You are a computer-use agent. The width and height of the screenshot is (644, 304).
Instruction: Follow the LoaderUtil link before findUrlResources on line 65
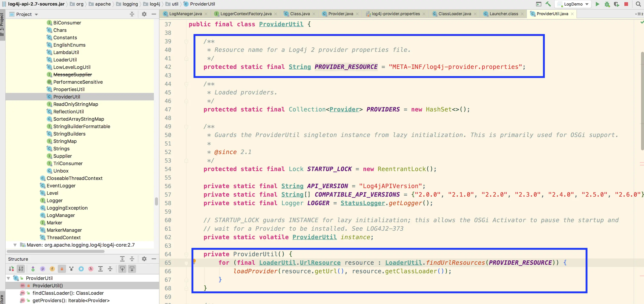point(404,263)
